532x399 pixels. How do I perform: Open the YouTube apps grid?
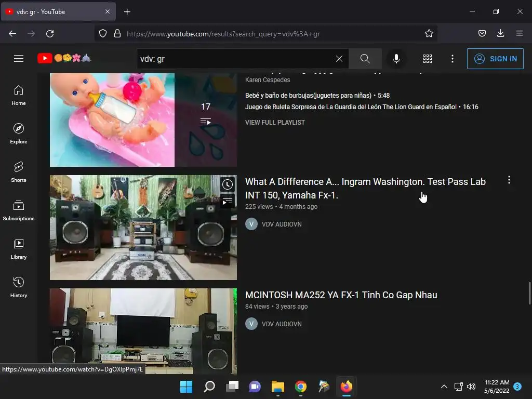428,59
